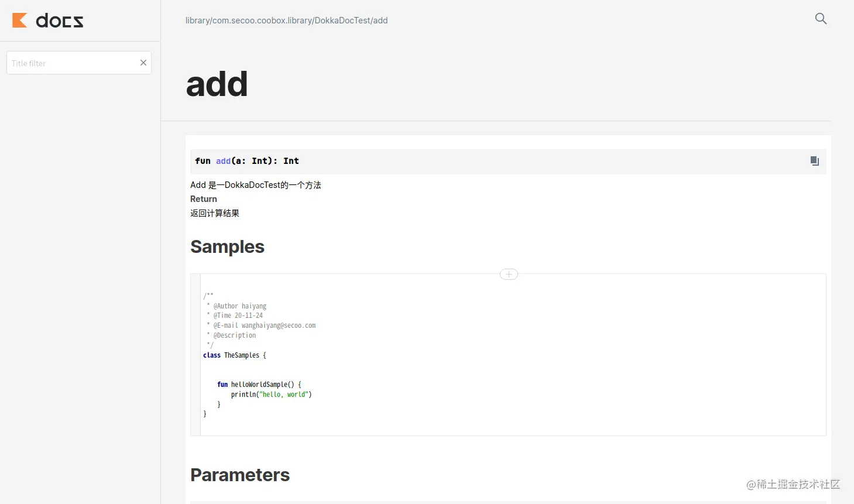Clear the Title filter with the X
Image resolution: width=854 pixels, height=504 pixels.
pyautogui.click(x=143, y=63)
